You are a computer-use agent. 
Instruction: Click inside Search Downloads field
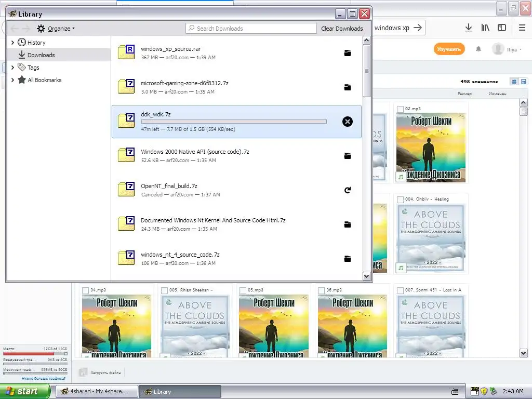point(251,29)
